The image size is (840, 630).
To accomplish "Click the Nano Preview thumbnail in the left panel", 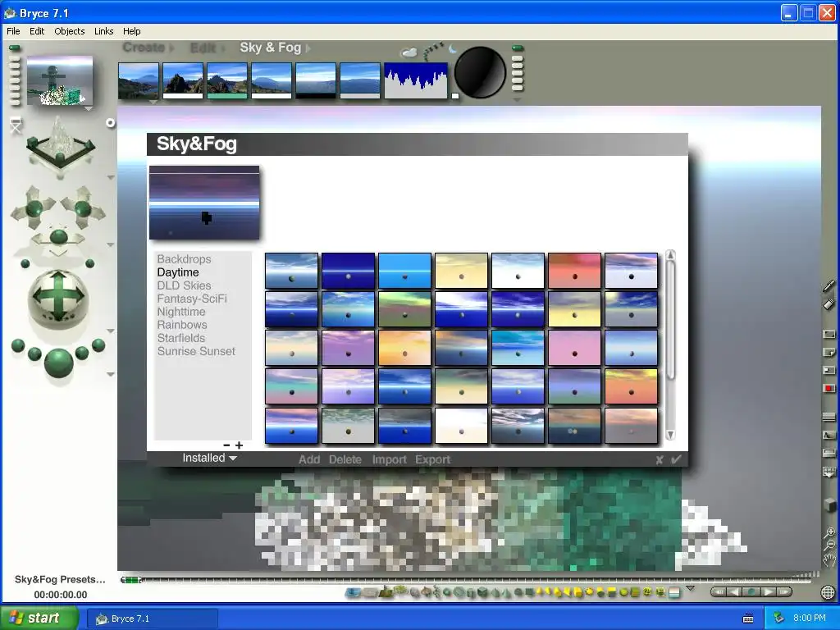I will pos(60,80).
